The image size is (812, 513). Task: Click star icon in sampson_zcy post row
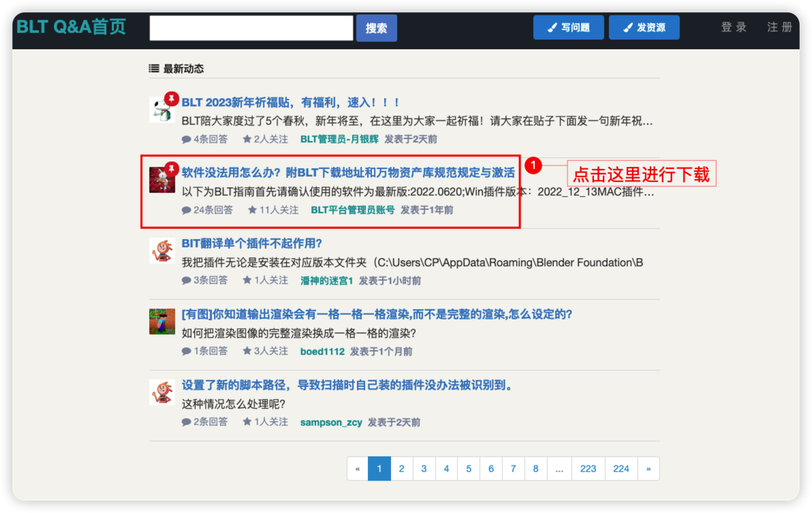(x=247, y=422)
